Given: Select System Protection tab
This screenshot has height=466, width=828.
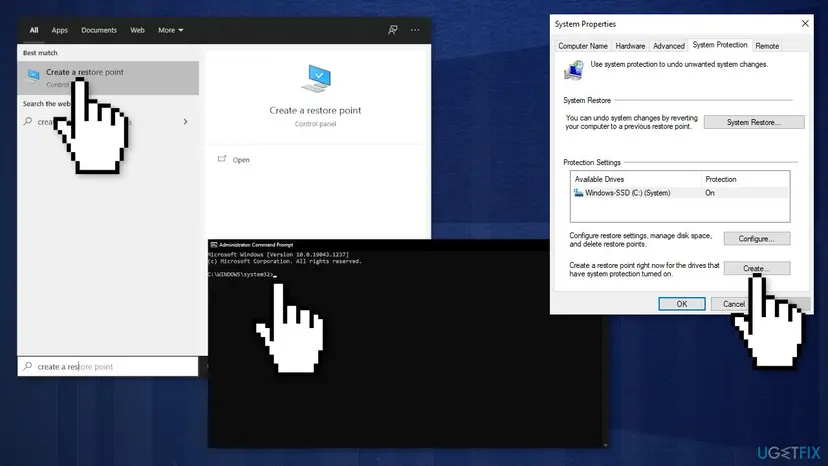Looking at the screenshot, I should coord(720,45).
